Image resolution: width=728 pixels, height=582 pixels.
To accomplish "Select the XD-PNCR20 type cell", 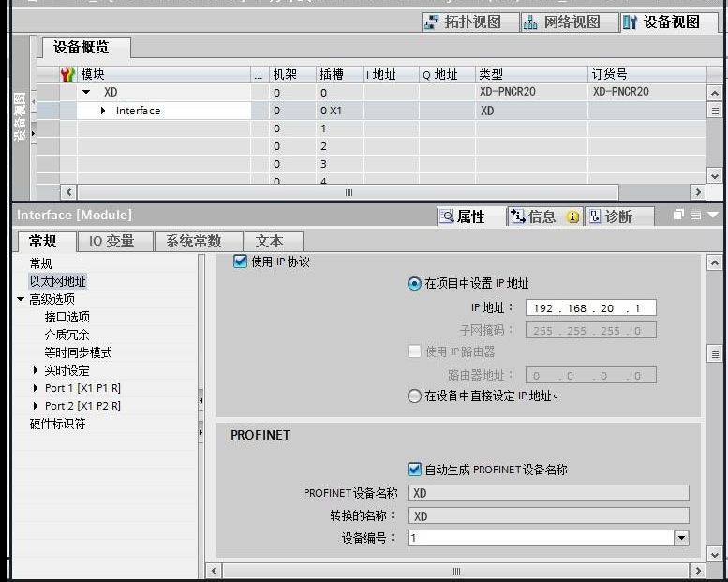I will (x=531, y=92).
